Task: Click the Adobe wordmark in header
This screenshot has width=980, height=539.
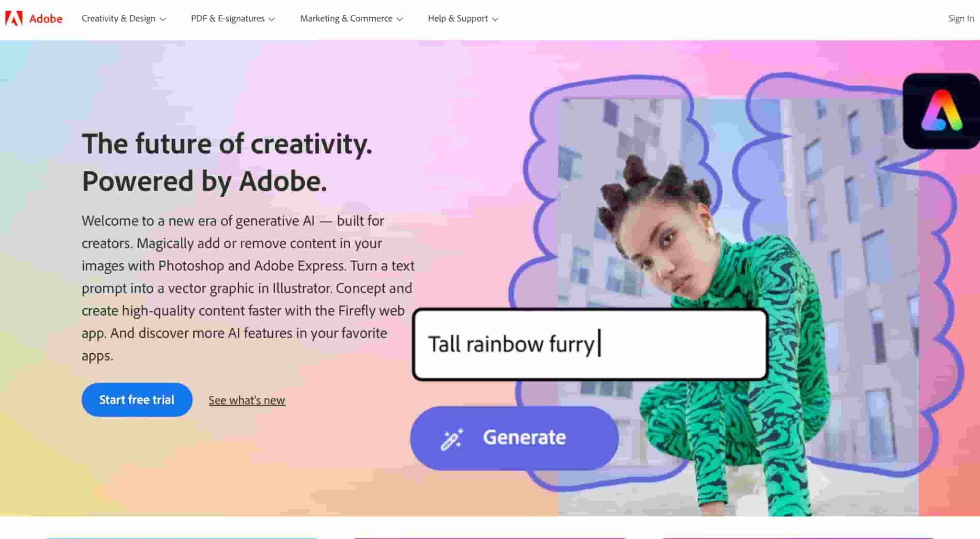Action: click(x=45, y=18)
